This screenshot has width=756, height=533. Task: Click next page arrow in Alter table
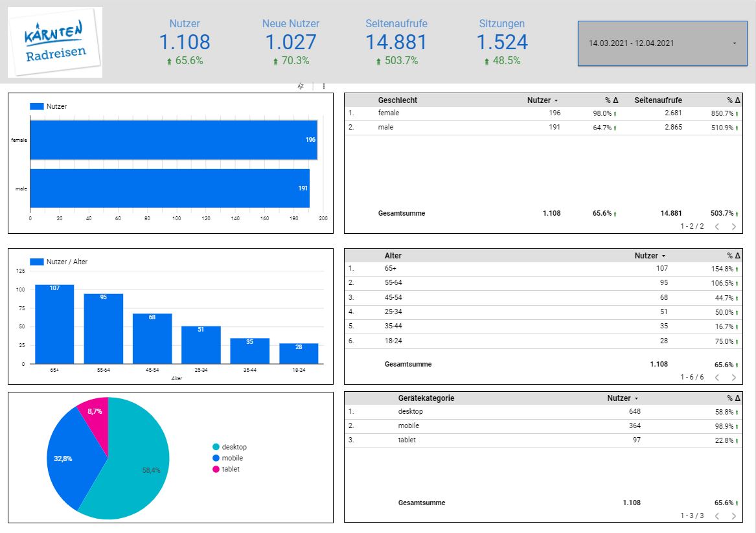tap(733, 377)
